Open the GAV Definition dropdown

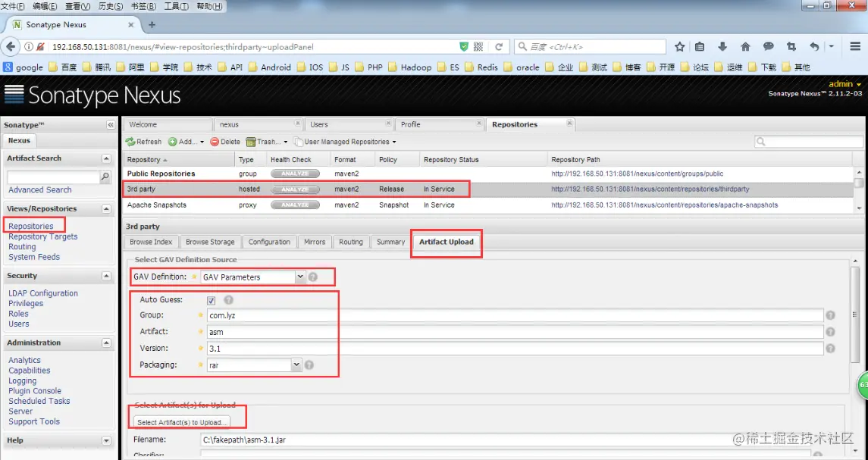(300, 277)
